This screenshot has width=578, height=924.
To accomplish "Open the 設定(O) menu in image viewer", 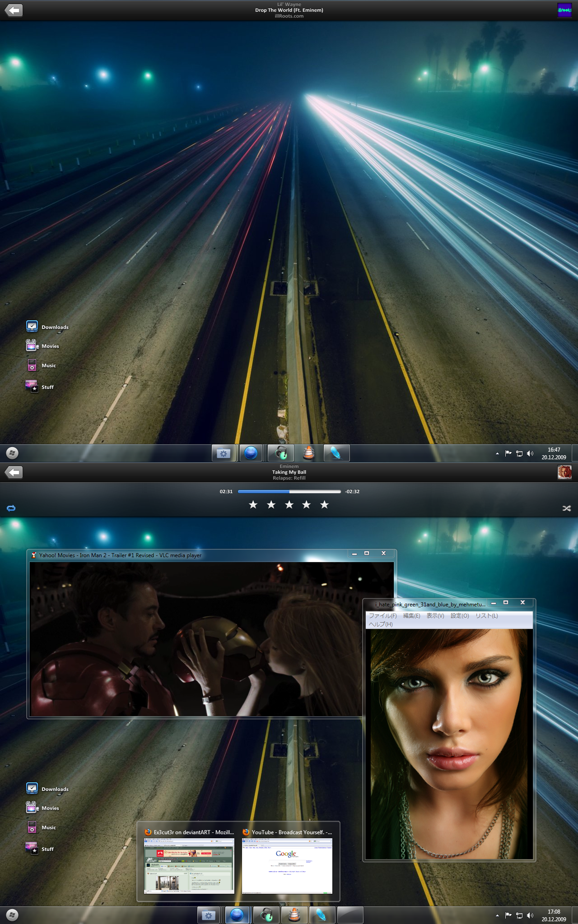I will pyautogui.click(x=460, y=616).
